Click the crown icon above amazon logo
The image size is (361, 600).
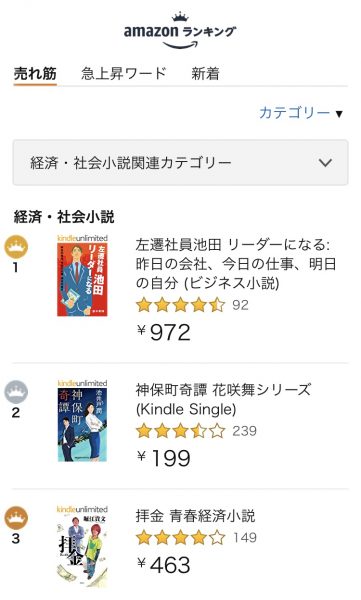tap(180, 17)
